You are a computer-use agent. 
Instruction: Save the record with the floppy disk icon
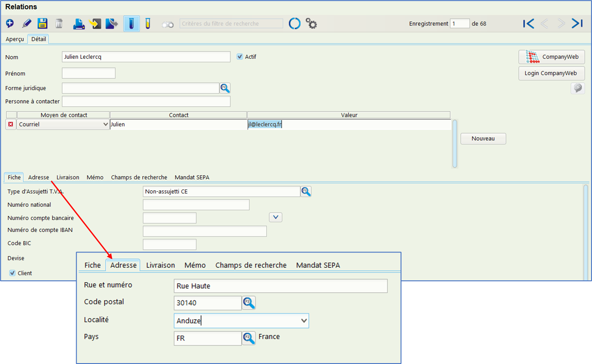(42, 24)
